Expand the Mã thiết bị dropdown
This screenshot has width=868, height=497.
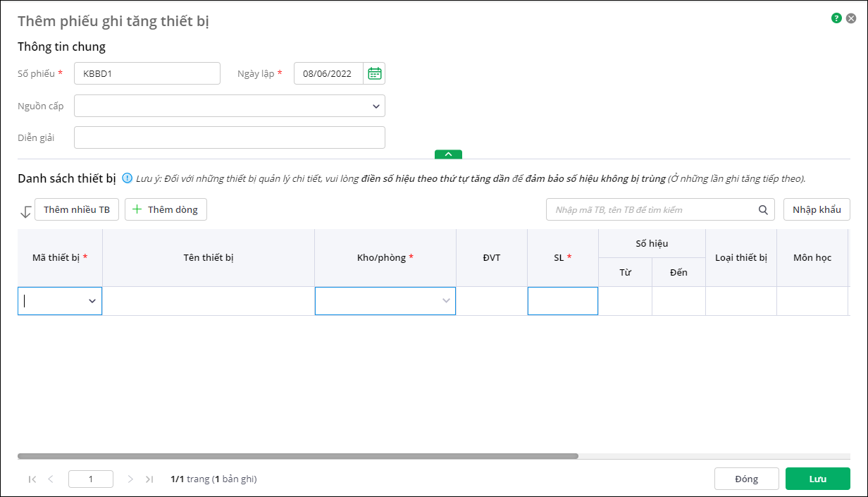92,301
